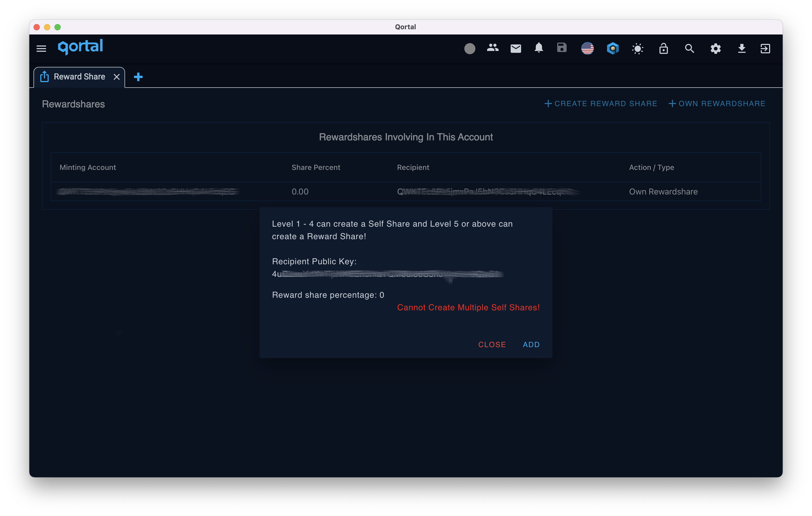
Task: Select the Recipient column header
Action: pyautogui.click(x=413, y=167)
